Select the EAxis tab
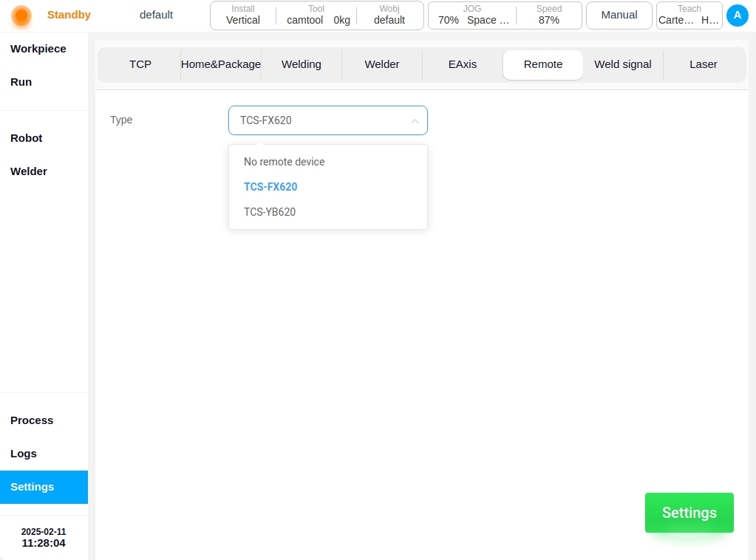The height and width of the screenshot is (560, 756). [463, 64]
